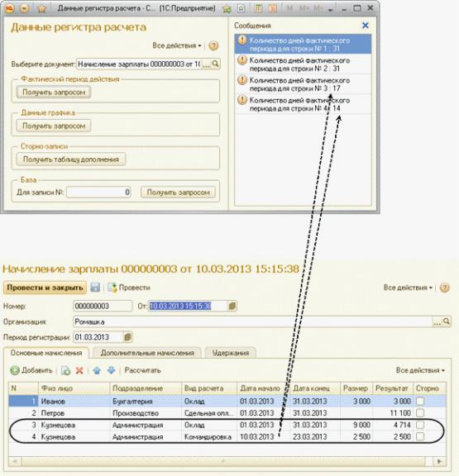Click ellipsis select button of Организация field
Screen dimensions: 459x476
[x=437, y=322]
